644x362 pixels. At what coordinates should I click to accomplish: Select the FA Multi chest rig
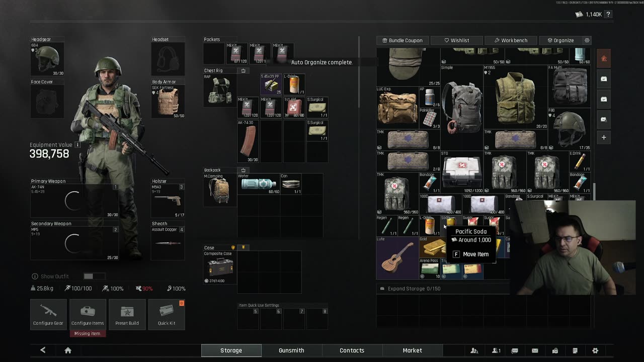click(570, 85)
